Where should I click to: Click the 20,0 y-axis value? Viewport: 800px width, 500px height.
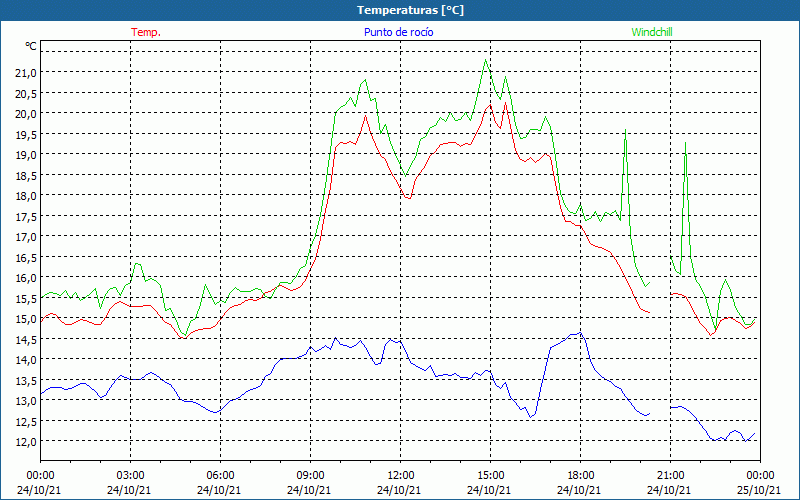point(26,114)
